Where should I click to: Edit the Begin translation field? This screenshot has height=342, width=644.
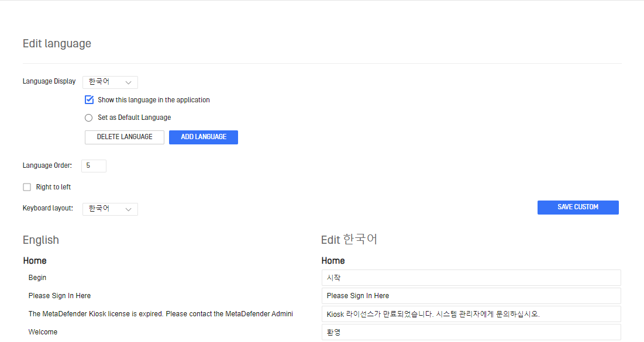471,278
